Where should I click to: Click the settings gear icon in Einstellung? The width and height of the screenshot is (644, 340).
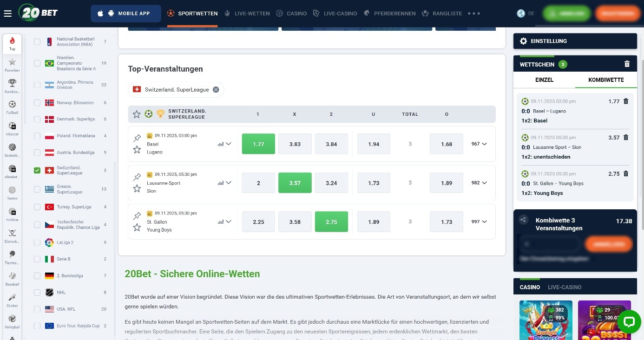coord(523,41)
